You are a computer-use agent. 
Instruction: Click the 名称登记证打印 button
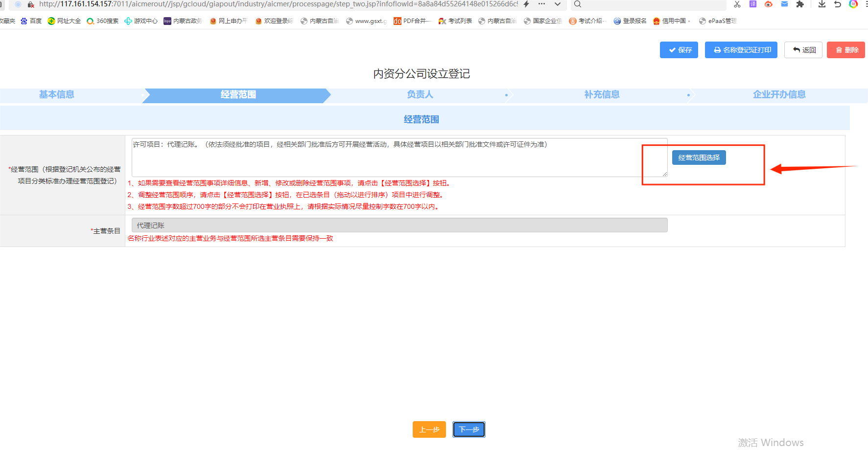point(741,50)
